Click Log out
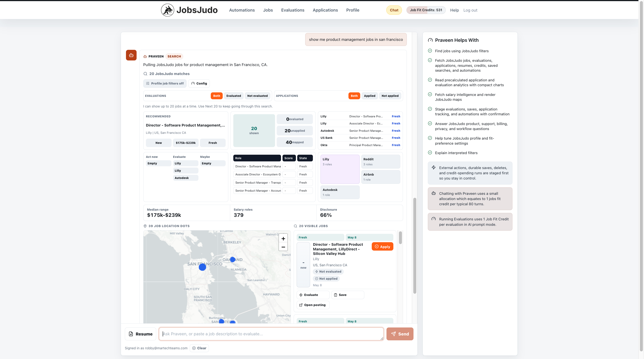The width and height of the screenshot is (644, 359). pyautogui.click(x=470, y=10)
